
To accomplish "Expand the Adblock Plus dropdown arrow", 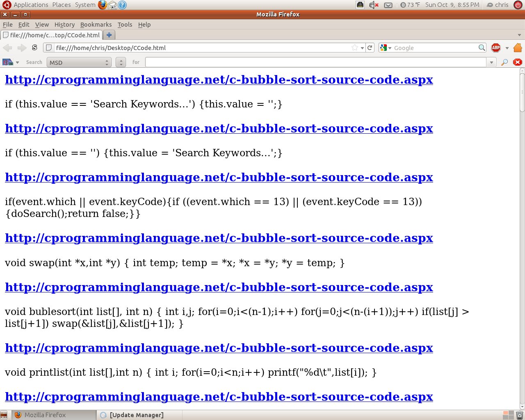I will (x=507, y=48).
